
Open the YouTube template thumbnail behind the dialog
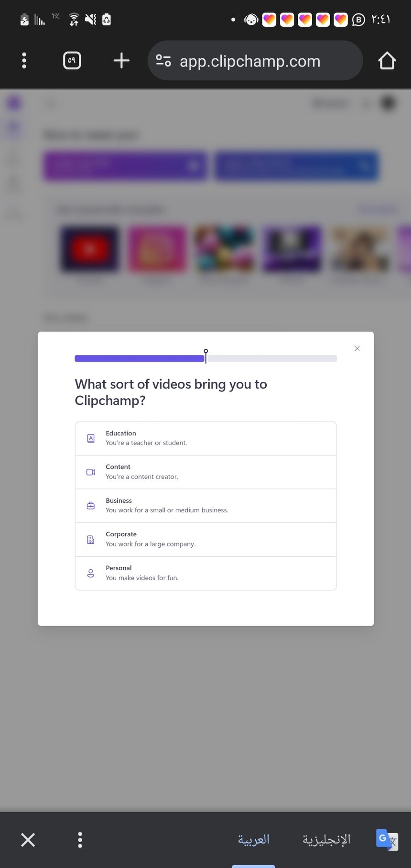90,250
